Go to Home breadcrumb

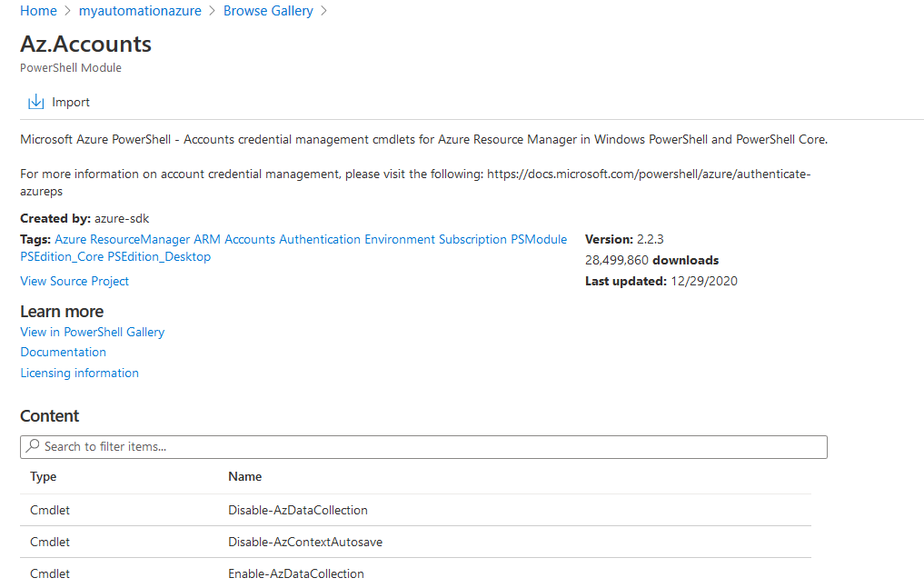(x=38, y=11)
